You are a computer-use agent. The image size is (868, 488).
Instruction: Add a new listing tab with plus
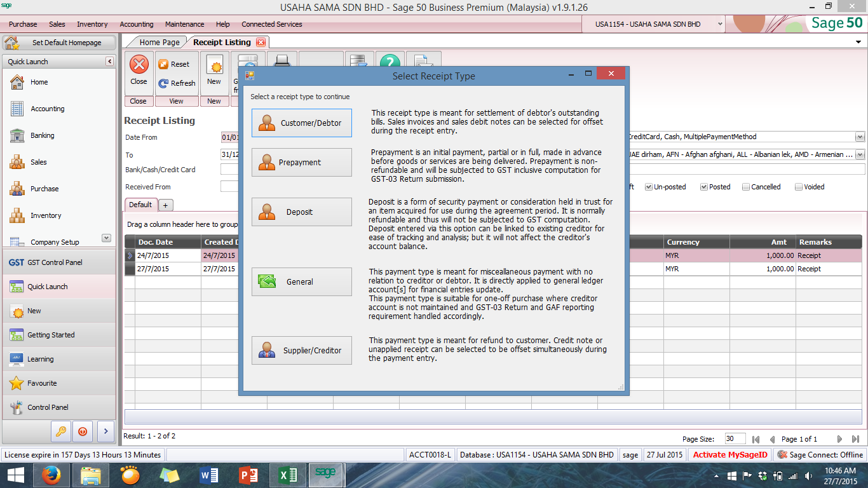pyautogui.click(x=165, y=205)
